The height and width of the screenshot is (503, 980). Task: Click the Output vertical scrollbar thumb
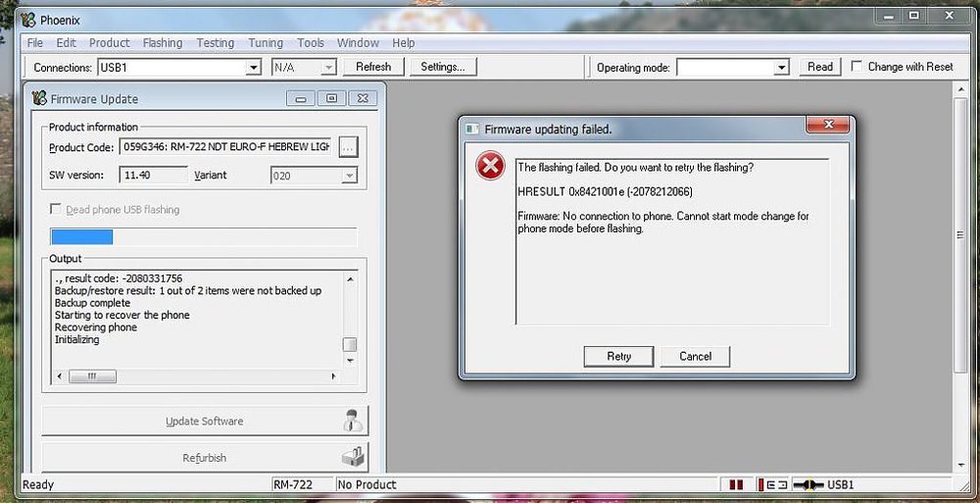point(350,345)
